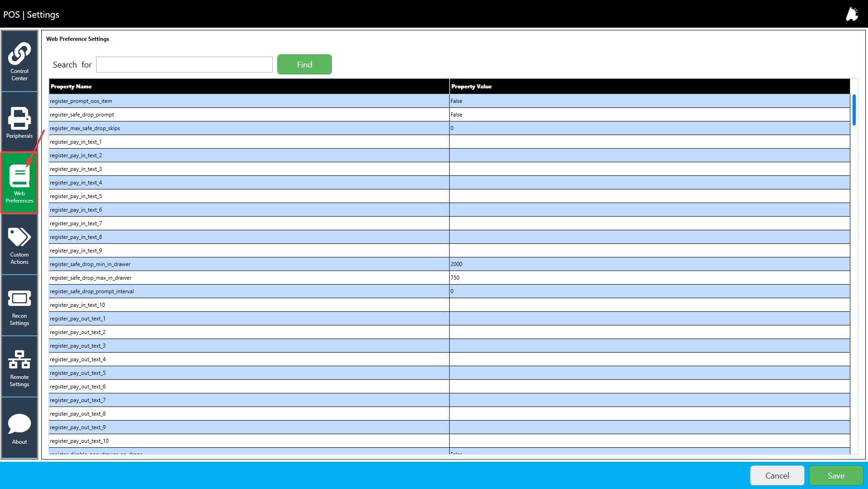Click the Property Value column header
Viewport: 868px width, 489px height.
pyautogui.click(x=650, y=87)
